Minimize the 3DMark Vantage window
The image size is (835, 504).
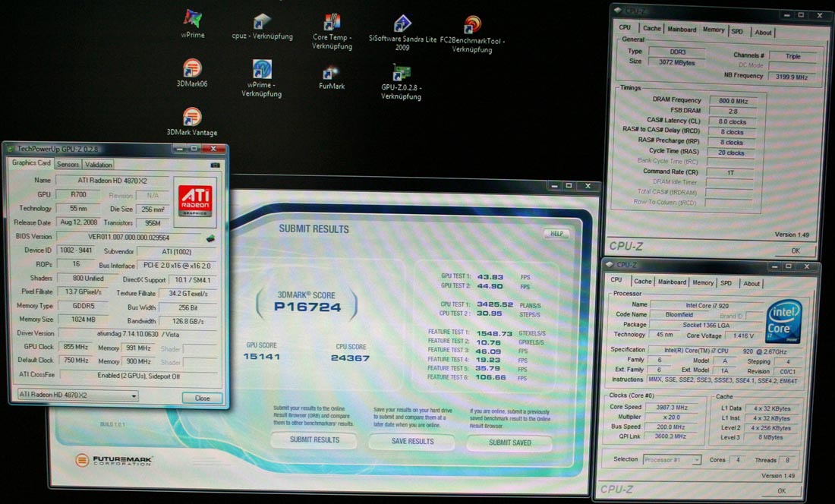pos(554,186)
